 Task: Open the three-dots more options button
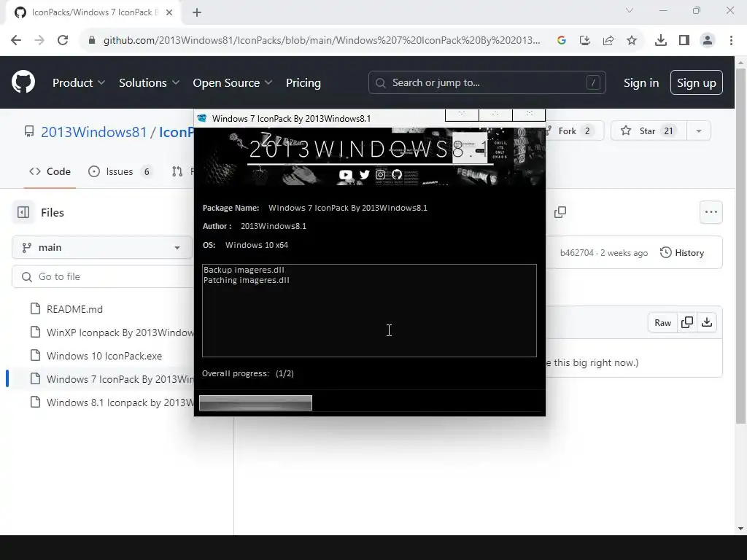711,212
